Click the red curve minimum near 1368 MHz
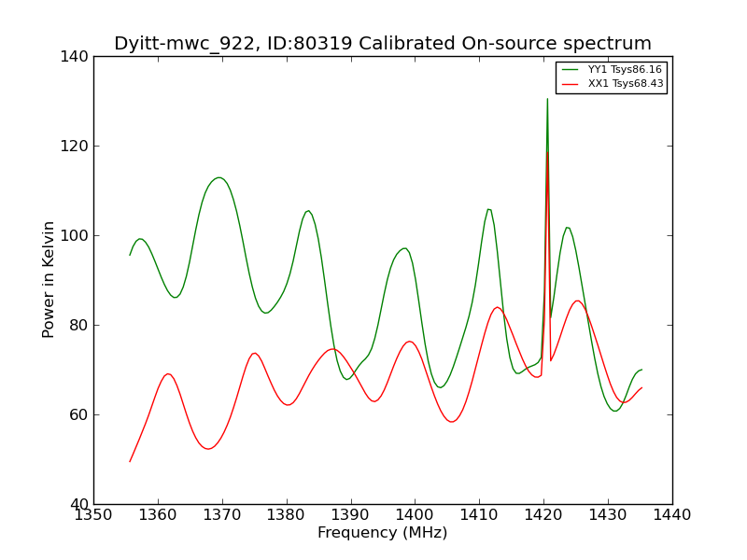 pos(208,449)
